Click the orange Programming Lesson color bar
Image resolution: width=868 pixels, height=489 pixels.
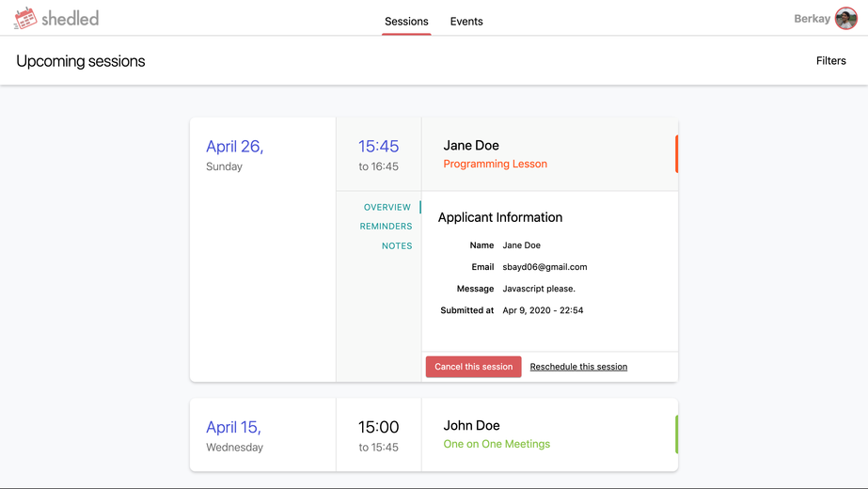pos(676,154)
